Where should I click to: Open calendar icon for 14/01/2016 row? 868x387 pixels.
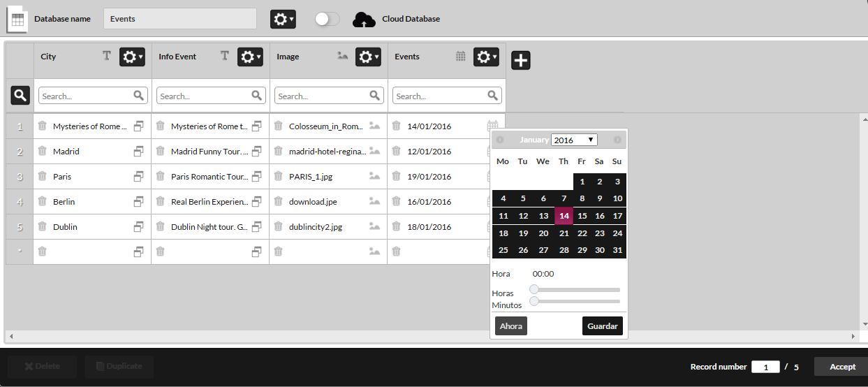tap(493, 126)
